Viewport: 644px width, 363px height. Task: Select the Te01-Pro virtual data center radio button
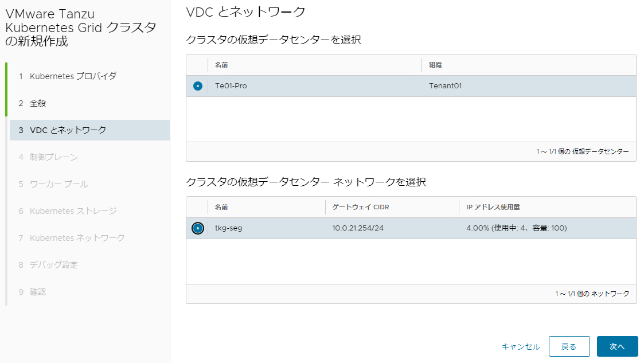[x=197, y=85]
